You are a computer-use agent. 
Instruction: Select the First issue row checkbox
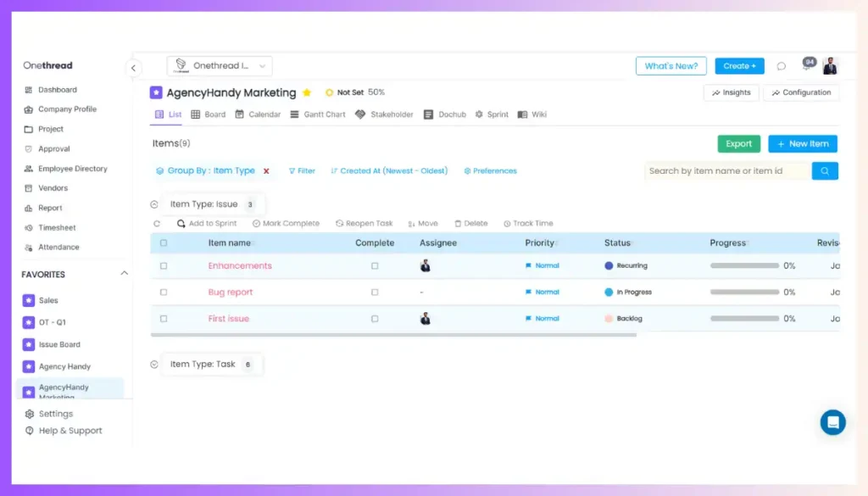point(164,318)
